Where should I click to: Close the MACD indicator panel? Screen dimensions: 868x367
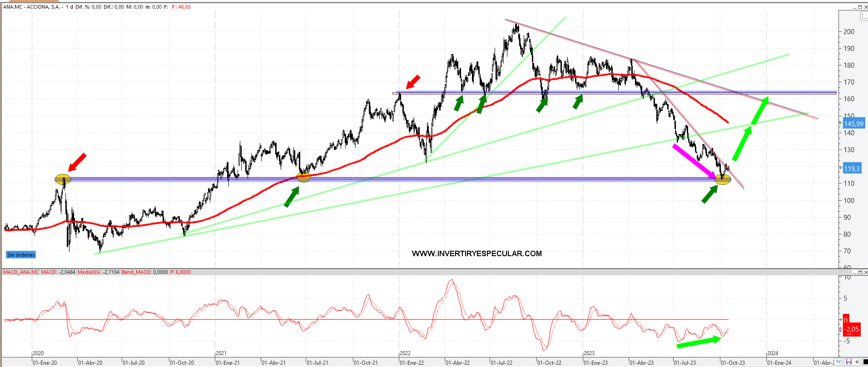pyautogui.click(x=865, y=273)
